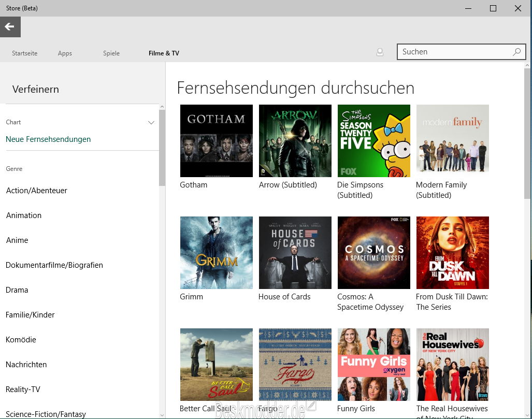Select Nachrichten genre
The height and width of the screenshot is (419, 532).
click(x=26, y=365)
